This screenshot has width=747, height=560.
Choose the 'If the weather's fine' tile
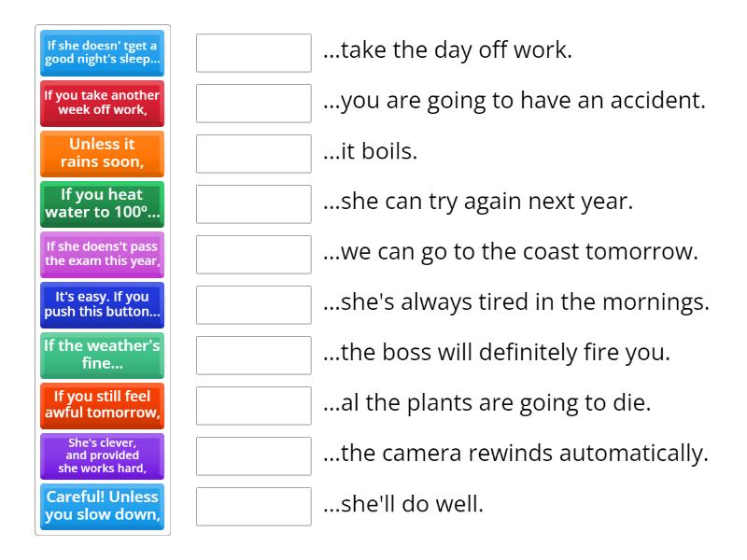click(x=103, y=356)
